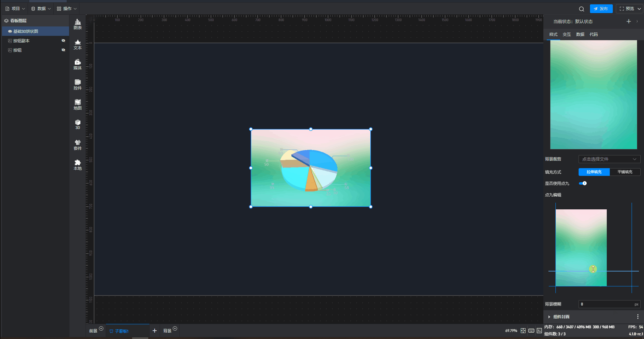Switch to the 交互 tab
This screenshot has width=644, height=339.
[567, 35]
